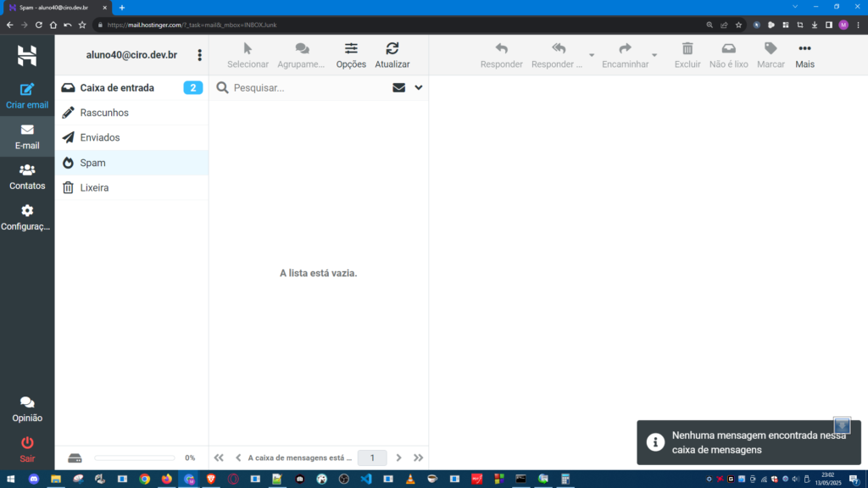
Task: Open Visual Studio Code from the taskbar
Action: coord(366,479)
